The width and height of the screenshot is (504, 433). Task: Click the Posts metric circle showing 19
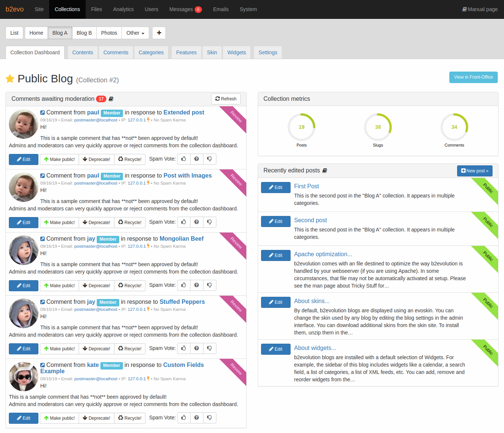tap(301, 127)
